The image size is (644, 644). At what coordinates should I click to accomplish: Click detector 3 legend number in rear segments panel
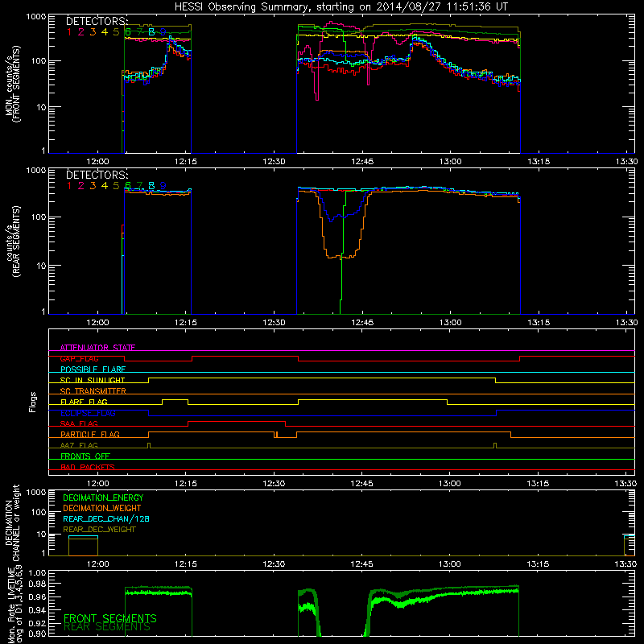(93, 186)
